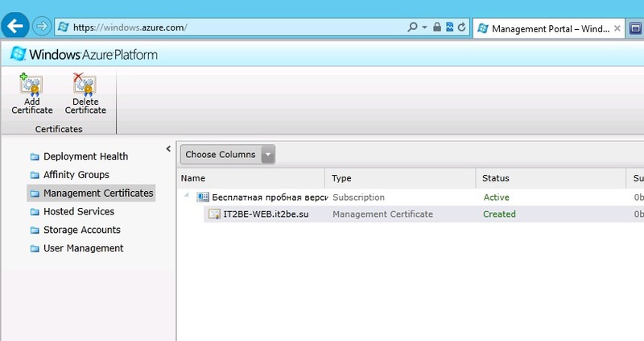Click the compatibility view icon
644x341 pixels.
(450, 27)
